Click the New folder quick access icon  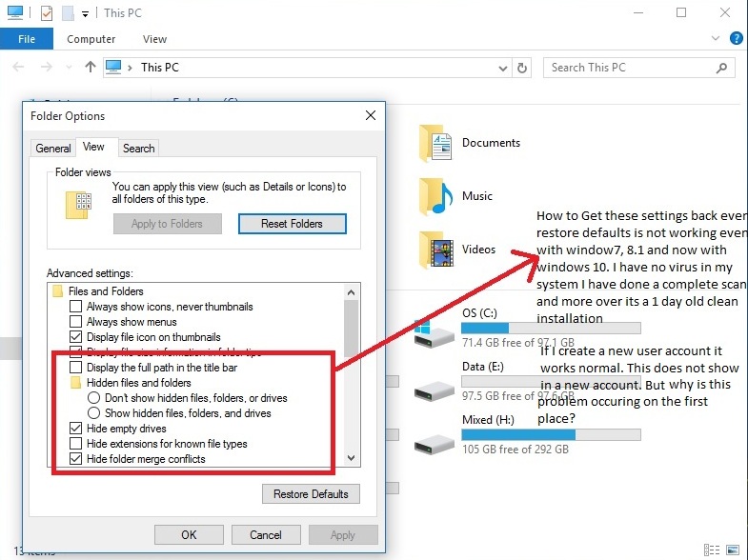point(68,13)
